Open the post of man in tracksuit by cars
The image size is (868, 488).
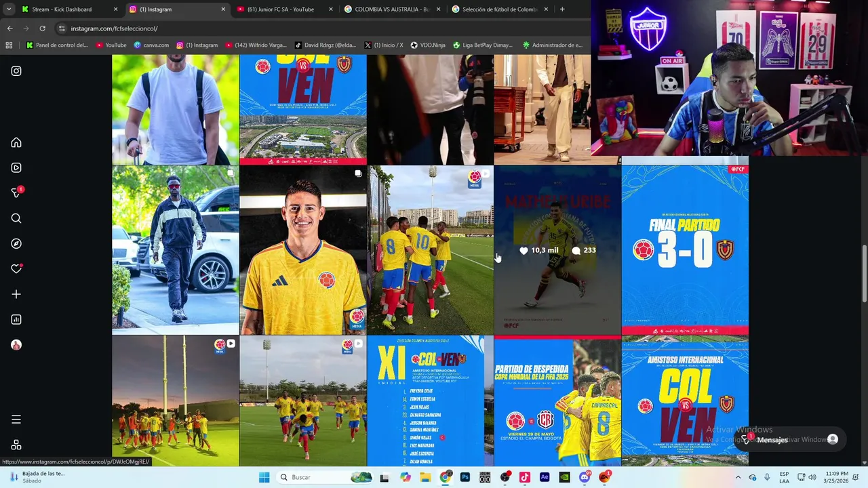(175, 250)
